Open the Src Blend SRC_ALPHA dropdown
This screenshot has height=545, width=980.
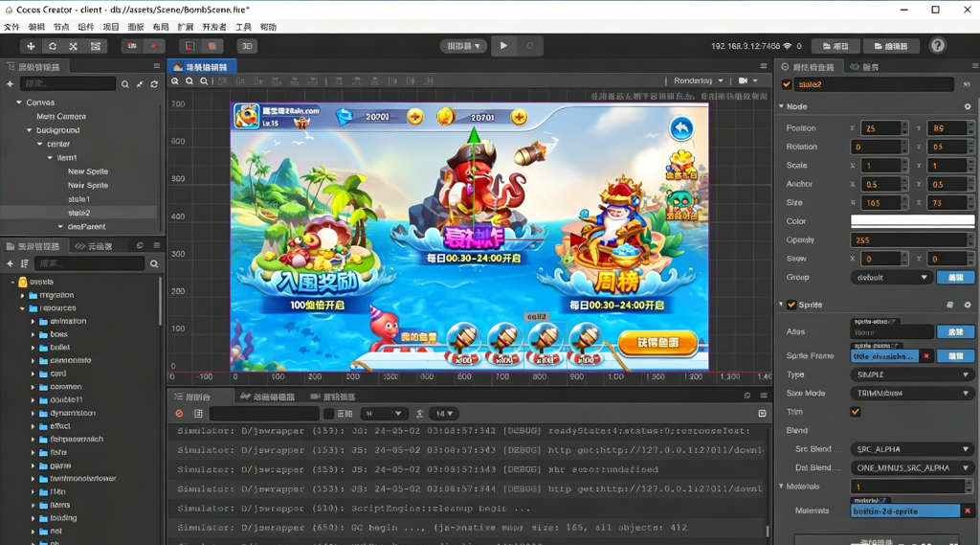coord(911,449)
